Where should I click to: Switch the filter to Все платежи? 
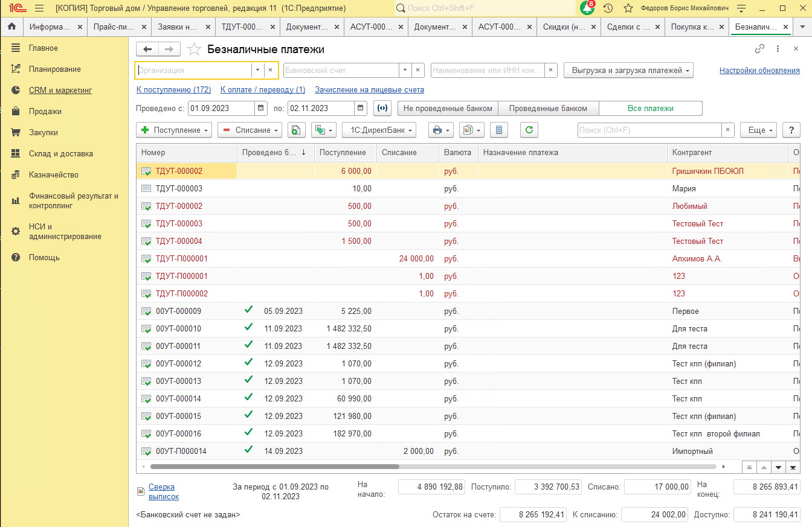pyautogui.click(x=651, y=109)
